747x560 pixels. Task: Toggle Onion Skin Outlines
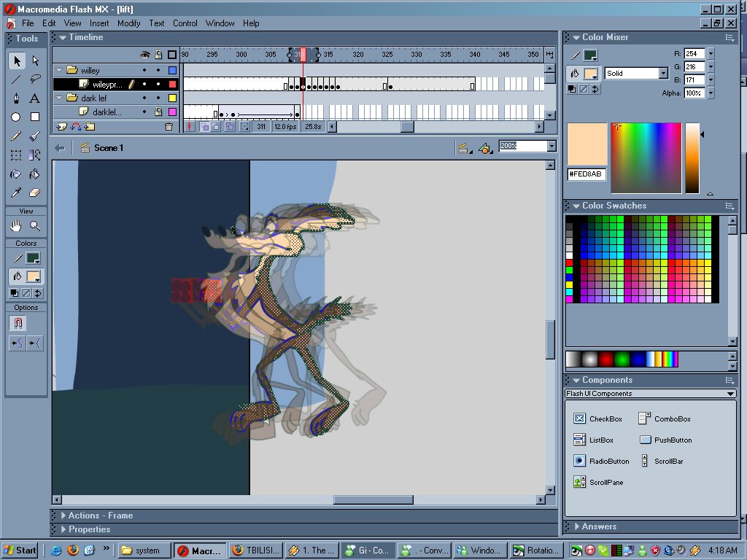[216, 127]
